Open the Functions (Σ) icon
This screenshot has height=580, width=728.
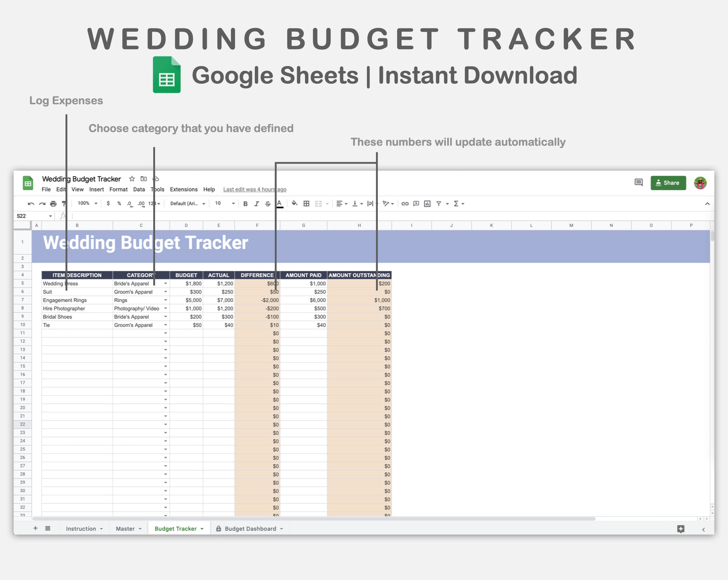(x=456, y=203)
